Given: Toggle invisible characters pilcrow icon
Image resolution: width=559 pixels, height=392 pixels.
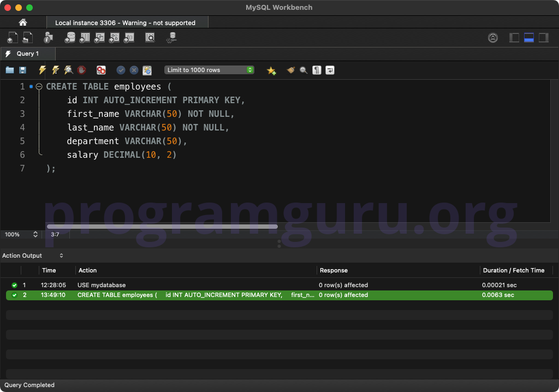Looking at the screenshot, I should point(317,70).
